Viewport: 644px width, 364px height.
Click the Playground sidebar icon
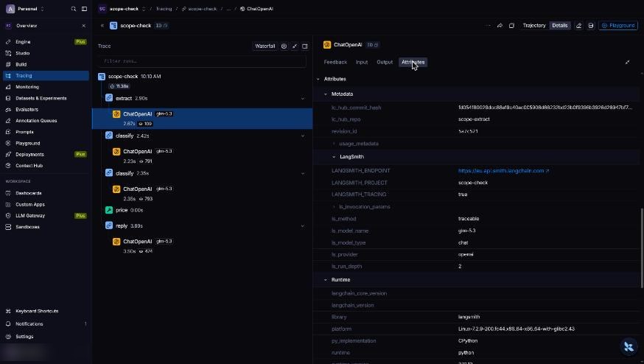pos(8,144)
